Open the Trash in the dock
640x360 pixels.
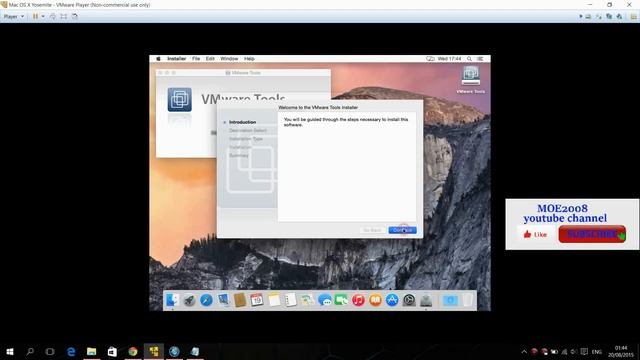[468, 300]
